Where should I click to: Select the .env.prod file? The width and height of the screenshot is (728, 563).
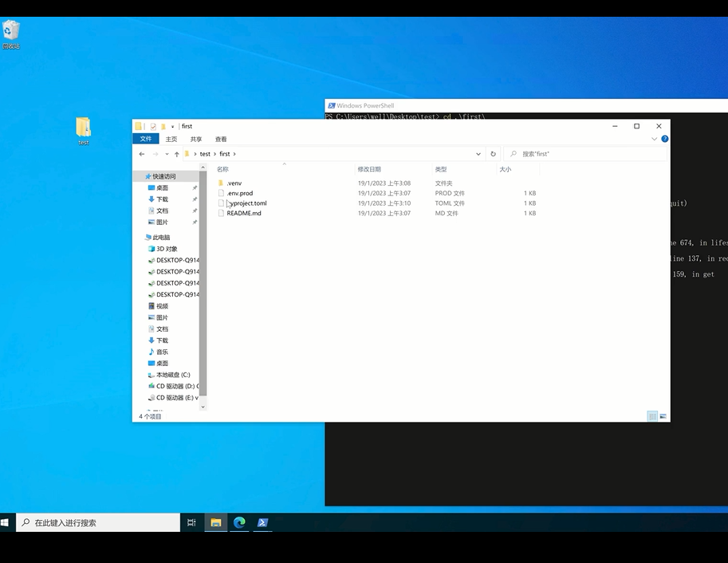239,193
